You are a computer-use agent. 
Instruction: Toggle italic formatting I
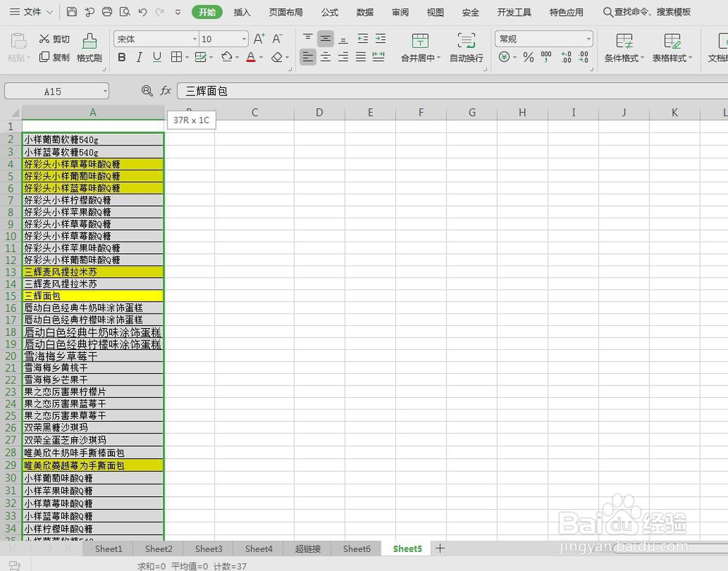[x=139, y=57]
